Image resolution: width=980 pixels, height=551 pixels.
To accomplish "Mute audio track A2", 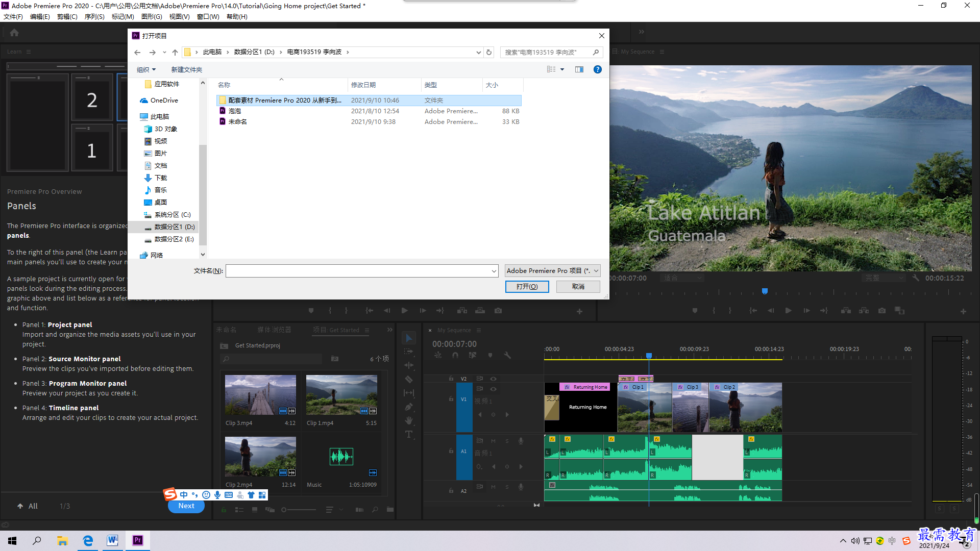I will (x=493, y=487).
